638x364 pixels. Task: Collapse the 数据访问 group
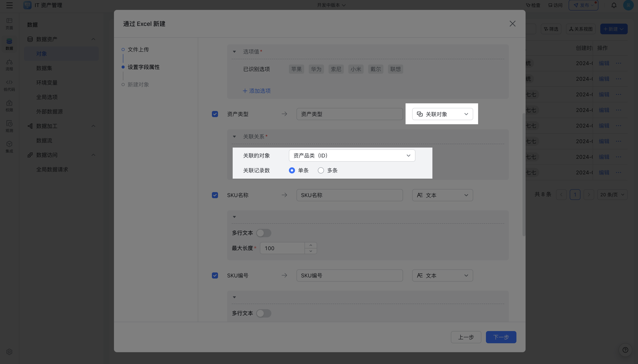pos(93,155)
